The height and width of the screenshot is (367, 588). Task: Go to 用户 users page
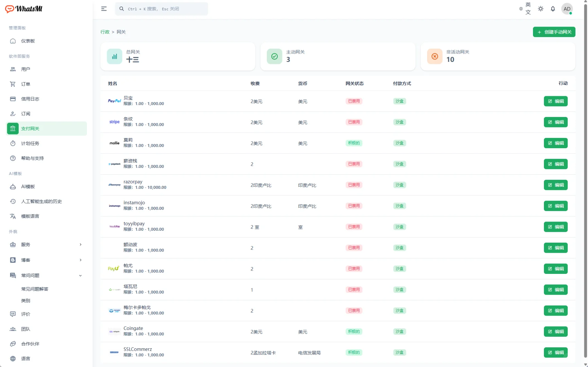click(x=47, y=69)
